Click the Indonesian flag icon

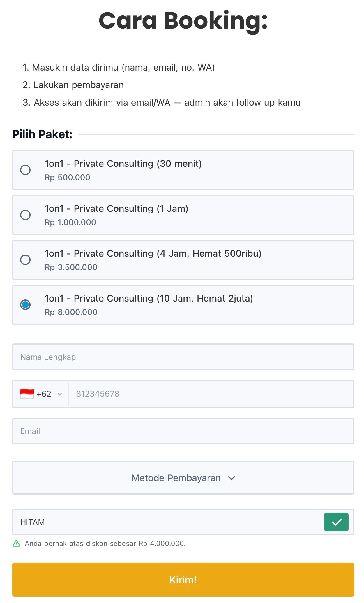[x=27, y=394]
